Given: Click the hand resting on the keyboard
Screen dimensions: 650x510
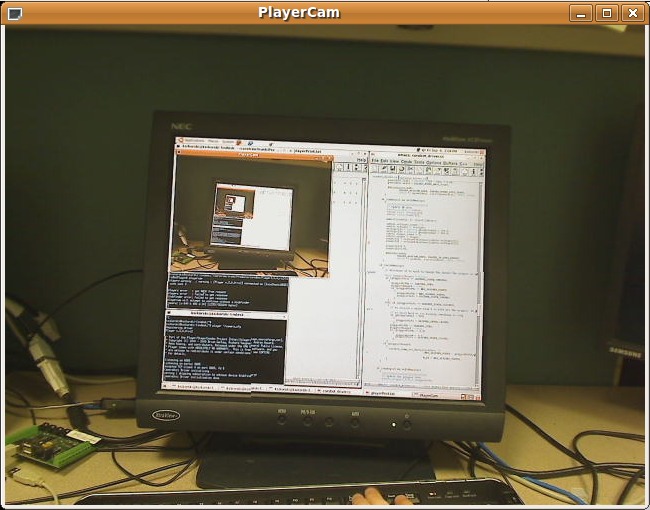Looking at the screenshot, I should pos(380,497).
